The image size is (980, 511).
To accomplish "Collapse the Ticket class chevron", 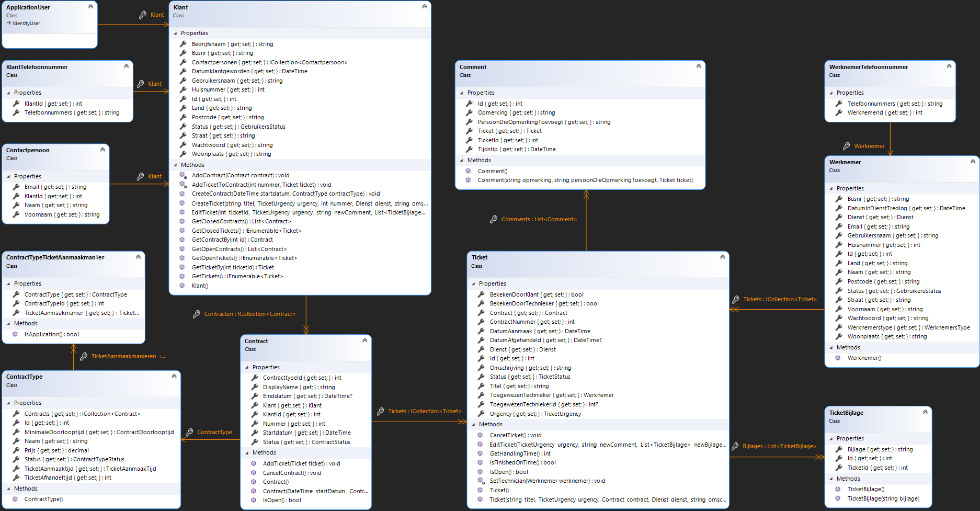I will click(x=722, y=257).
